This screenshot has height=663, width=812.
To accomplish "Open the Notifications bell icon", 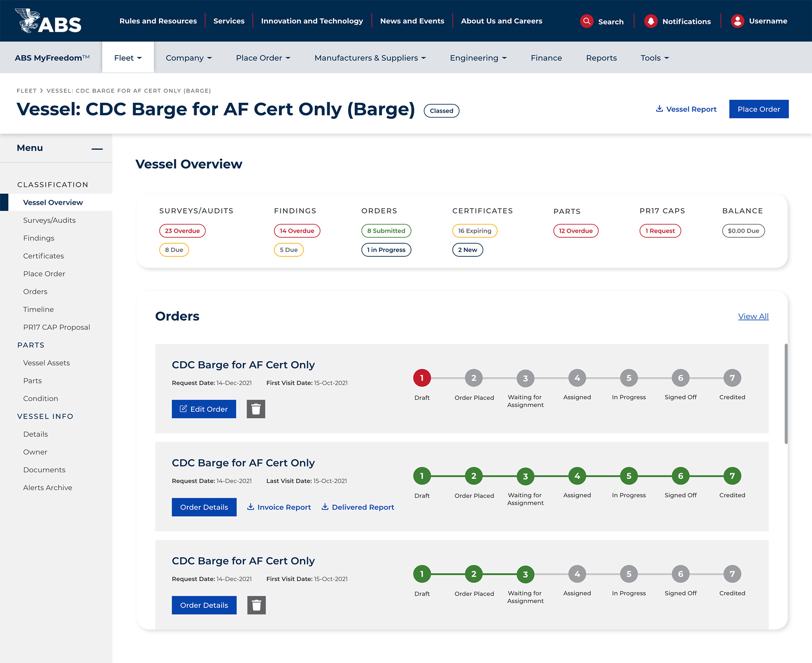I will 651,21.
